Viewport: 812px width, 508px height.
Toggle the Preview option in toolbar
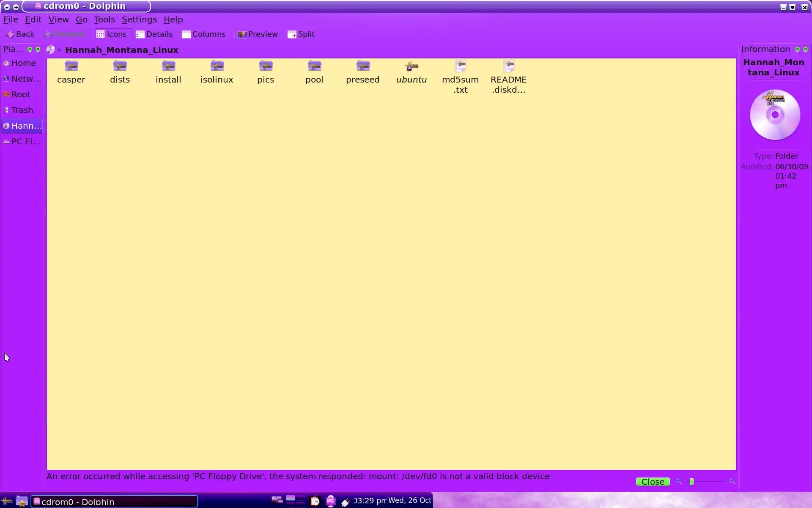tap(258, 34)
